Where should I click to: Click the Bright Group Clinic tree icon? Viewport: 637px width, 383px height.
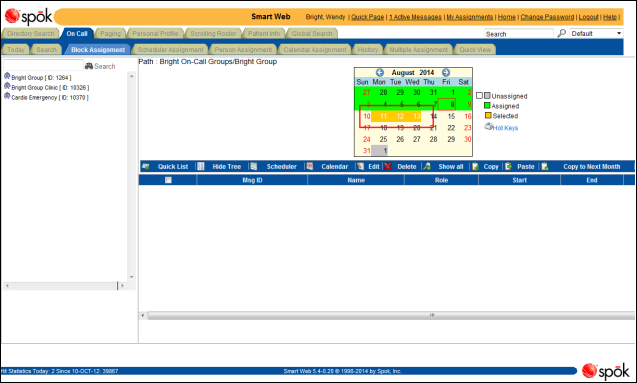pos(7,86)
